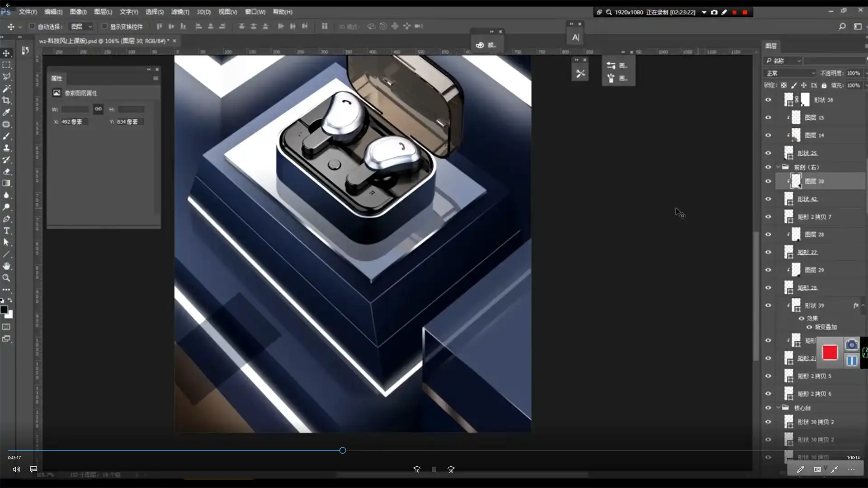Hide layer 图层 30 visibility eye
The image size is (868, 488).
click(x=768, y=181)
